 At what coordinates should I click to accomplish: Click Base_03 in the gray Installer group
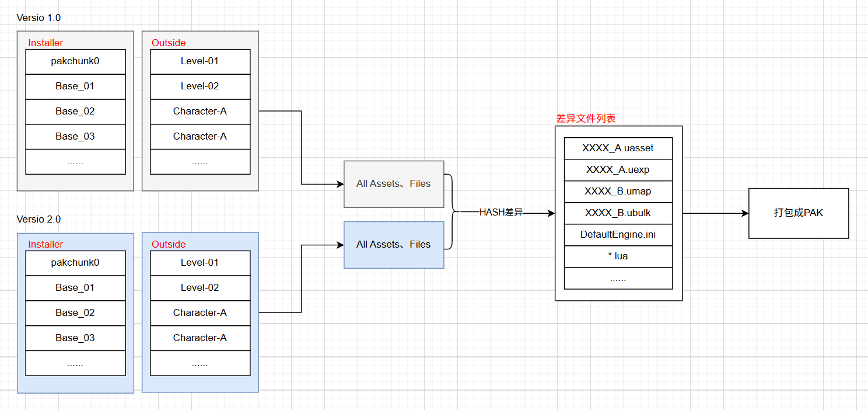75,137
